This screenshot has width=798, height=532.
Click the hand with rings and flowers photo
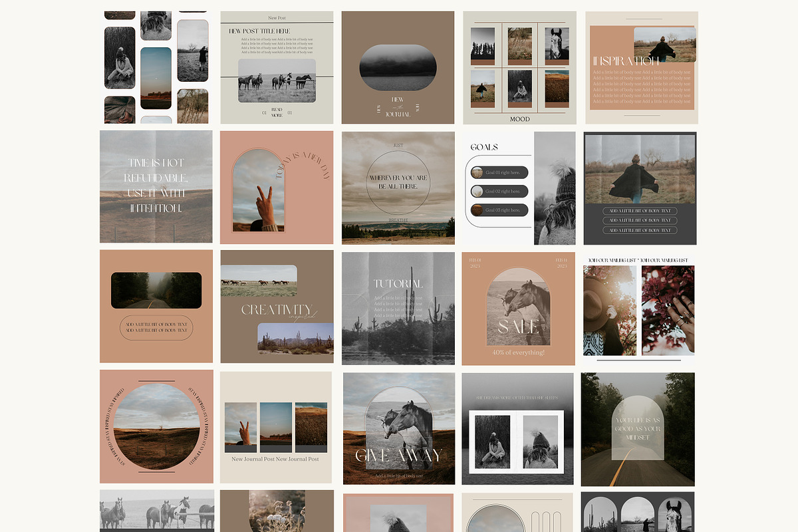(668, 311)
